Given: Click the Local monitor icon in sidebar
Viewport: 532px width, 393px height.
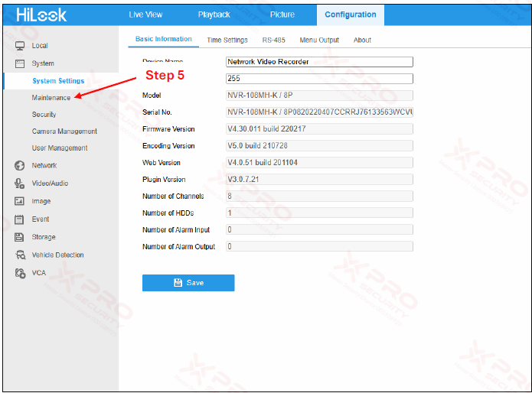Looking at the screenshot, I should [20, 46].
